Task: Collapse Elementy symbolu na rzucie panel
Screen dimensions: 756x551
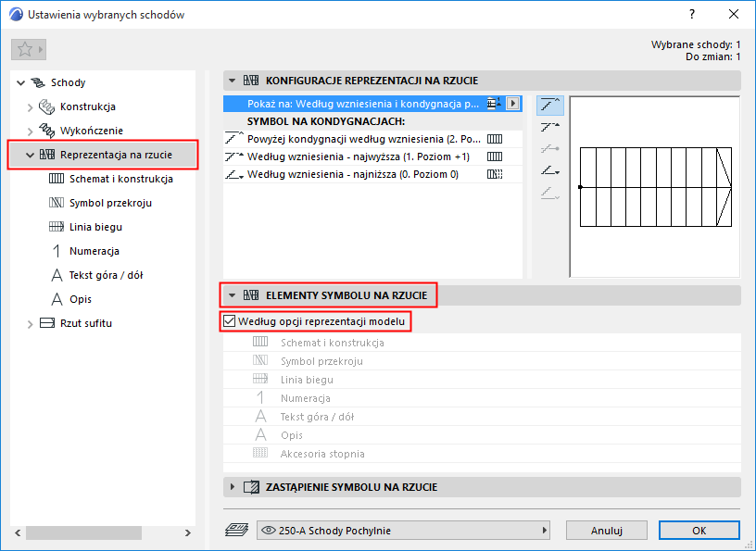Action: [x=232, y=295]
